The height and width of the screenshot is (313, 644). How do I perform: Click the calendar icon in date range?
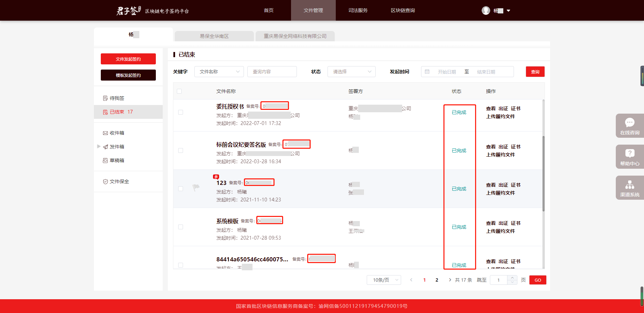[x=427, y=72]
